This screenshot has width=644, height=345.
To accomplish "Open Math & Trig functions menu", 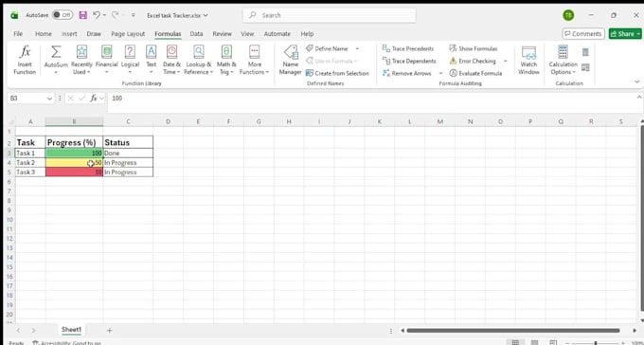I will pos(226,60).
